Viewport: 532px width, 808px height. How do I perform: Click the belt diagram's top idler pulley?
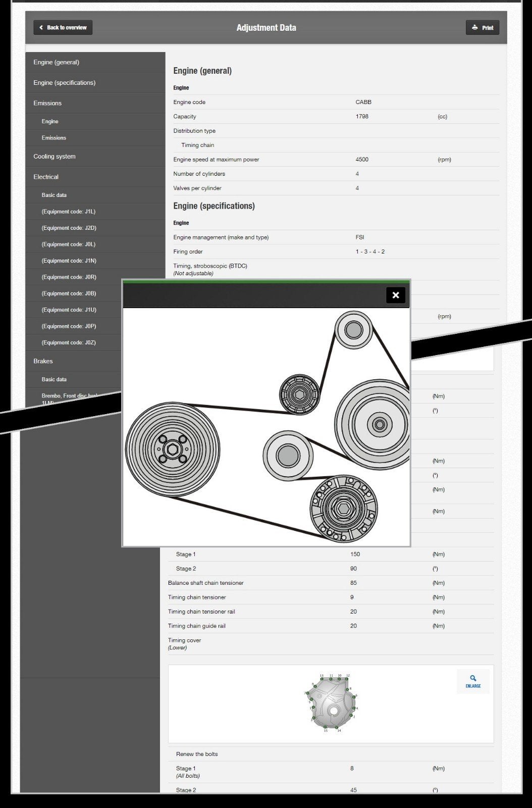tap(353, 330)
